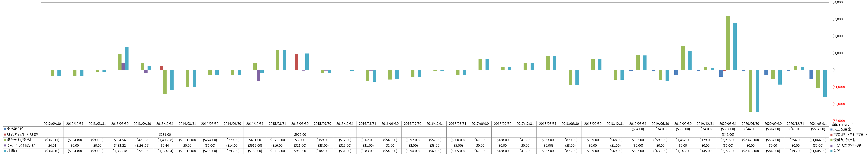This screenshot has width=868, height=154.
Task: Select the 2021/03/31 column header
Action: tap(818, 124)
